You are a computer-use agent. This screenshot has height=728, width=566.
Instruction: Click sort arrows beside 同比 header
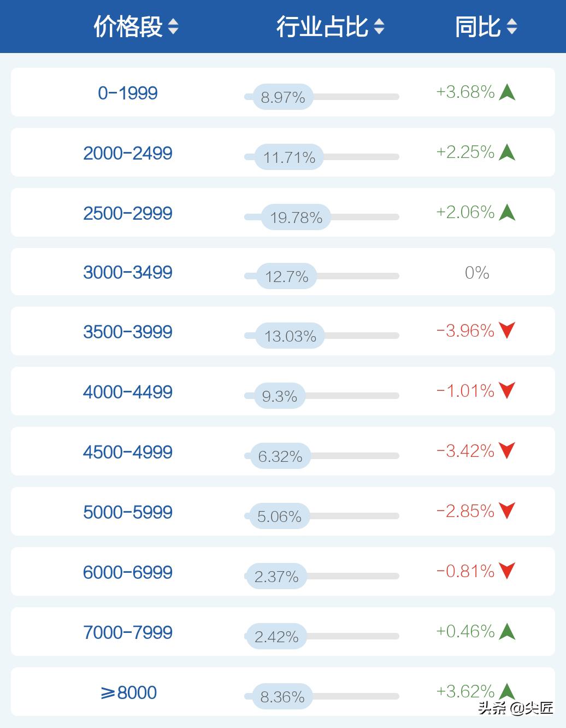(x=512, y=27)
